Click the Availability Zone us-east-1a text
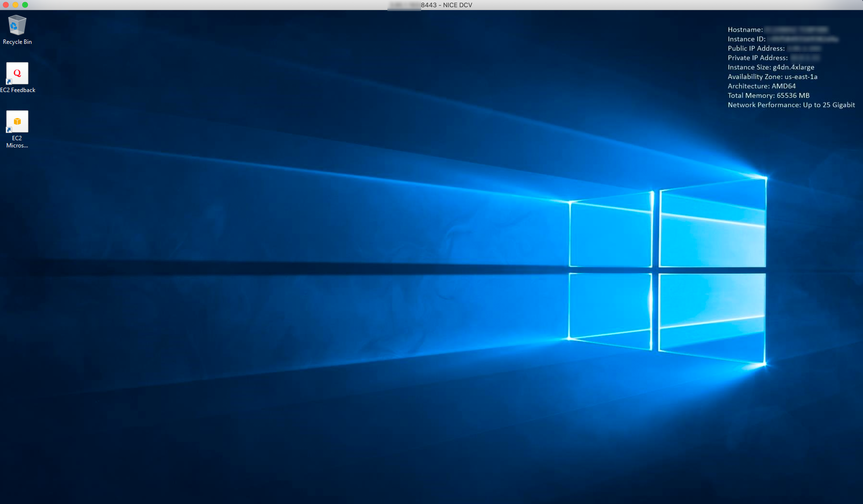 click(772, 77)
